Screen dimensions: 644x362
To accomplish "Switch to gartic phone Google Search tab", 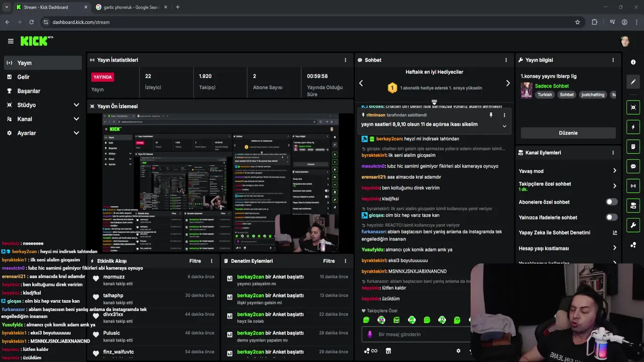I will tap(131, 7).
